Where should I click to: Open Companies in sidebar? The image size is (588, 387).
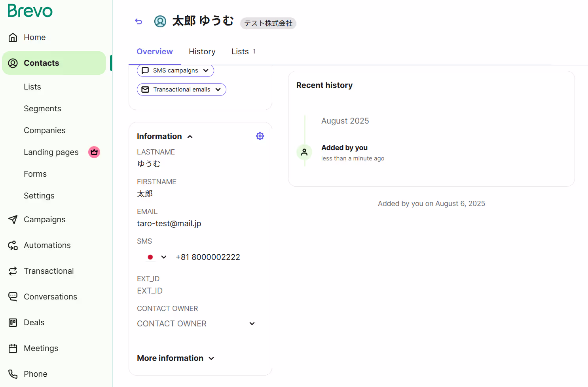click(45, 130)
